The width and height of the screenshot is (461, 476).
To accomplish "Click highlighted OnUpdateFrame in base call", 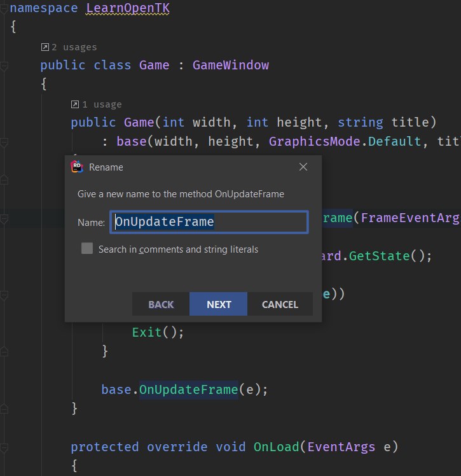I will [x=189, y=389].
